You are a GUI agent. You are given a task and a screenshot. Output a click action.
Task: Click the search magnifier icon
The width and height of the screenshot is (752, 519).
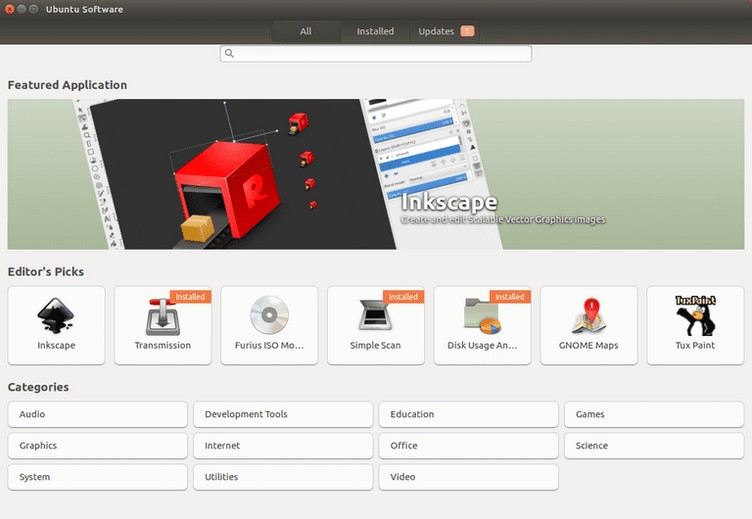tap(229, 53)
